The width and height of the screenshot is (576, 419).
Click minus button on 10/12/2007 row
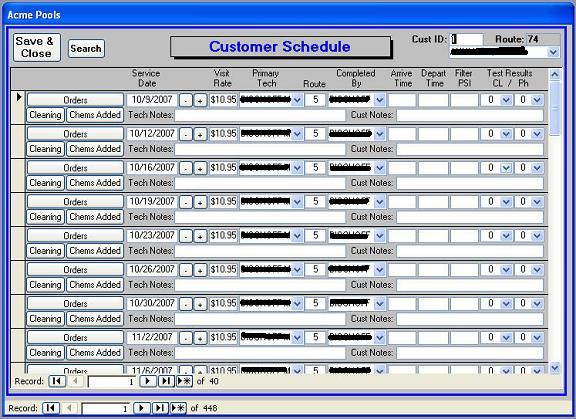(186, 134)
